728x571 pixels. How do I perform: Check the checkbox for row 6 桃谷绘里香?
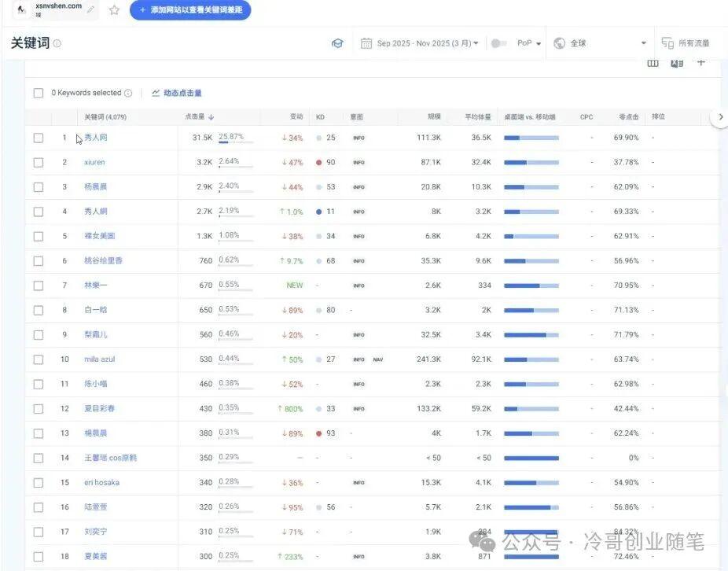(x=39, y=261)
